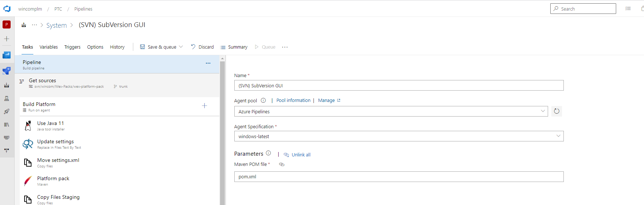Open wincomplm organization breadcrumb
This screenshot has height=205, width=644.
tap(30, 9)
